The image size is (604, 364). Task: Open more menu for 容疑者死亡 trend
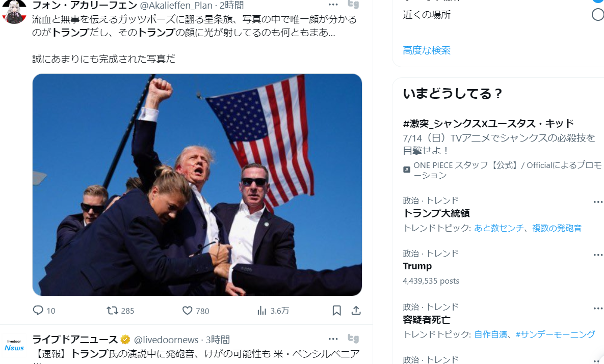(598, 308)
